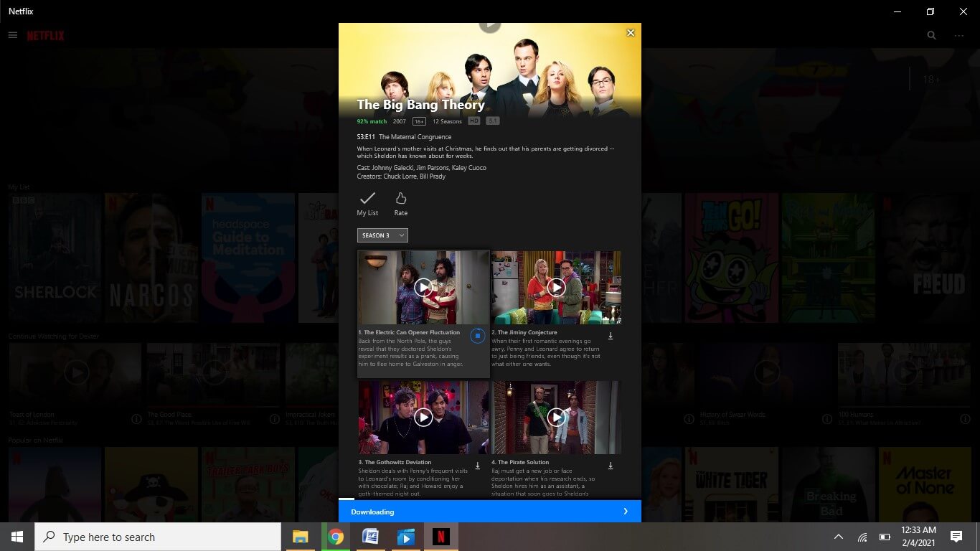Play episode 2 The Jiminy Conjecture
Viewport: 980px width, 551px height.
(x=556, y=287)
